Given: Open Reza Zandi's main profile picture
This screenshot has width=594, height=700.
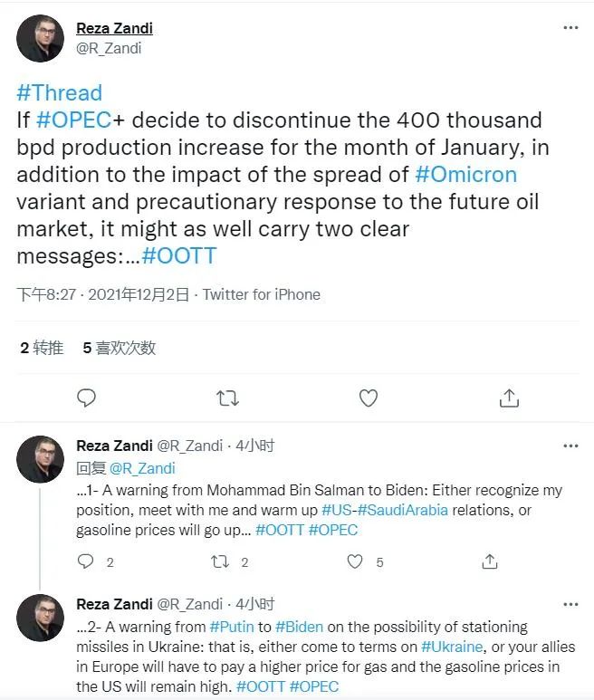Looking at the screenshot, I should [41, 38].
